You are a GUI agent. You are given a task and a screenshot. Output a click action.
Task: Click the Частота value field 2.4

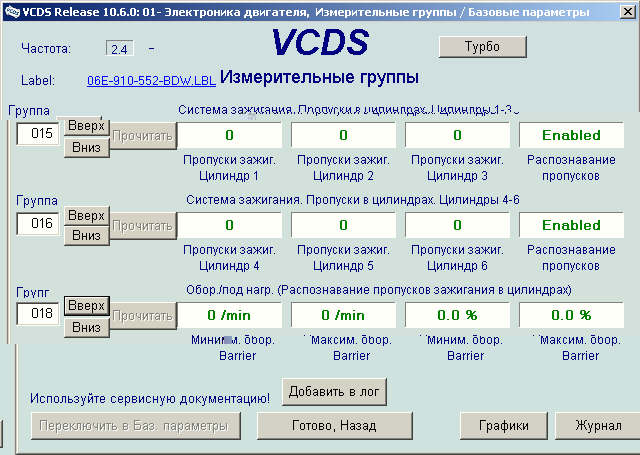(120, 49)
